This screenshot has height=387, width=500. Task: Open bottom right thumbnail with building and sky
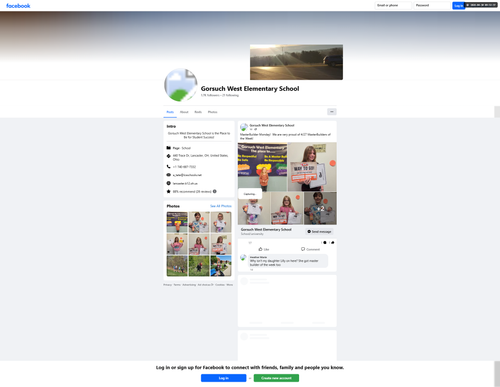pos(221,266)
